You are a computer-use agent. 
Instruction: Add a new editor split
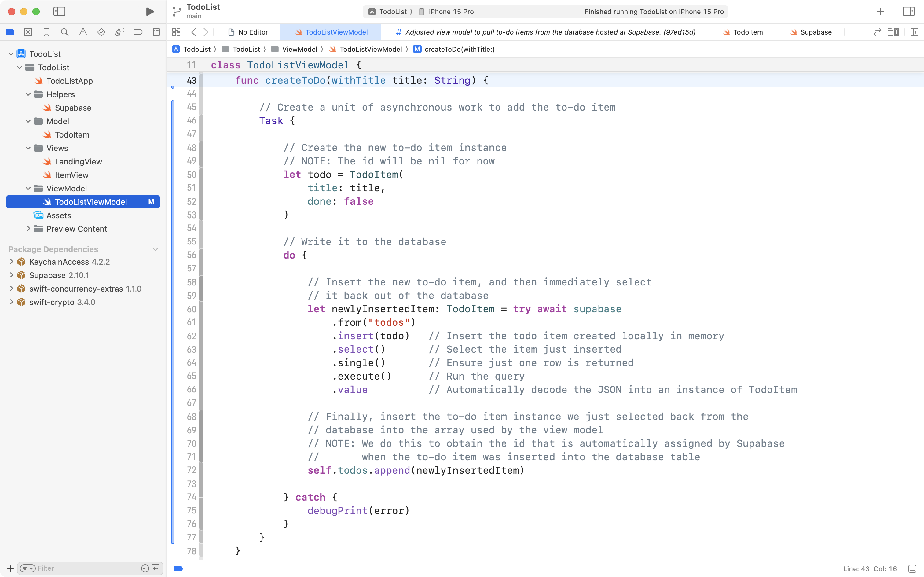(915, 32)
